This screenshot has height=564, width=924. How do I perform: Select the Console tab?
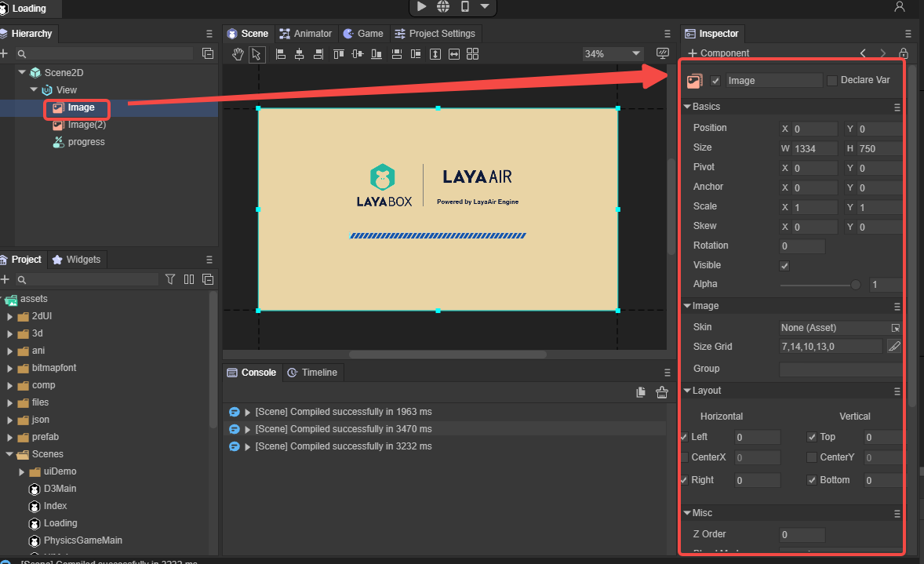tap(253, 373)
